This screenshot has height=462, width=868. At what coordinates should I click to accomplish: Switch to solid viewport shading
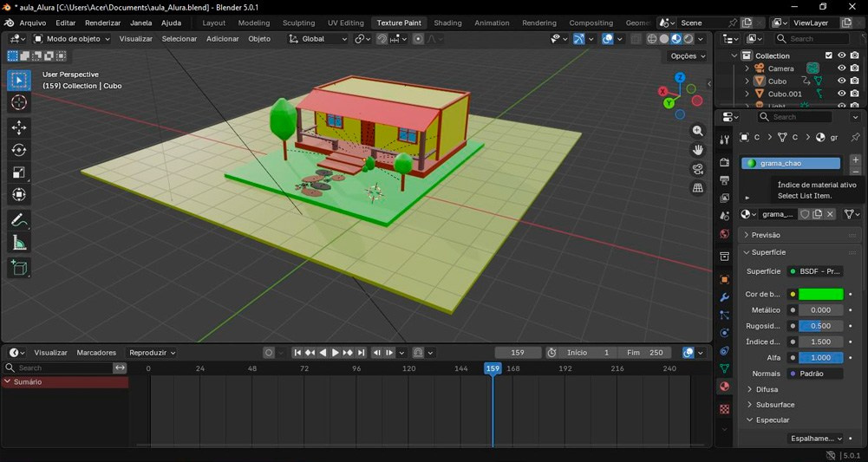coord(664,39)
